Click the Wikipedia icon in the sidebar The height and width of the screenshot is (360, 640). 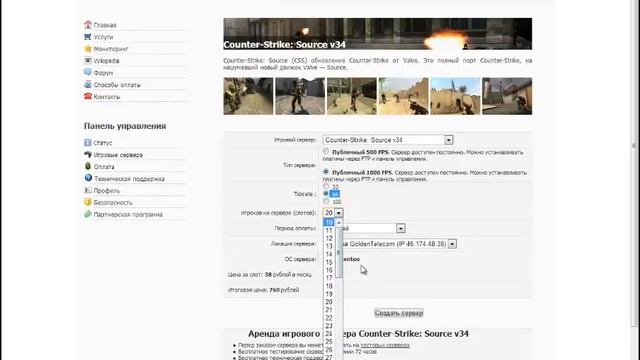(x=88, y=60)
